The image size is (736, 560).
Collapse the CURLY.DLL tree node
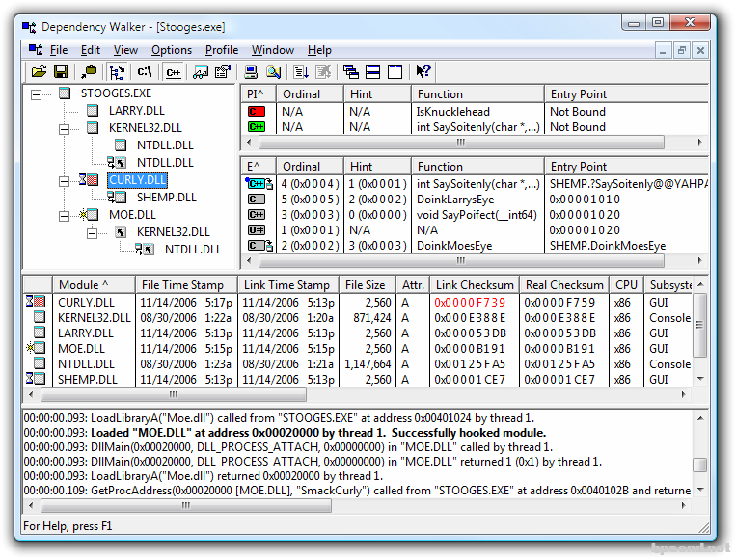click(x=64, y=181)
